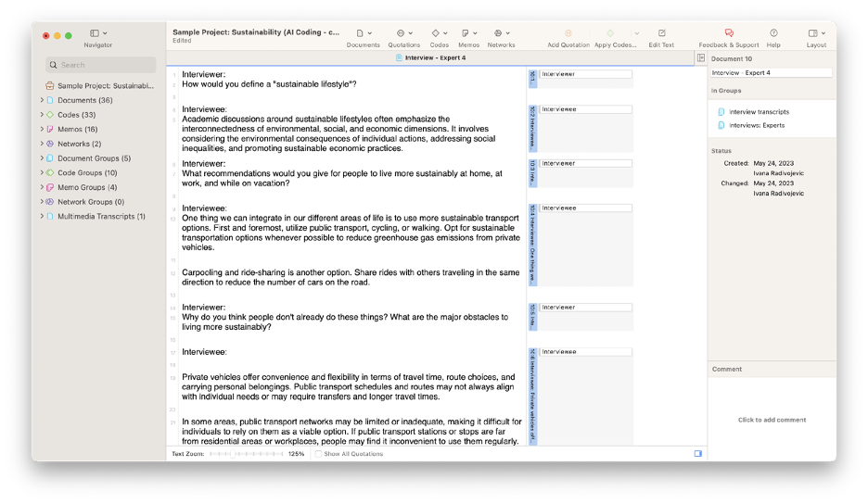Viewport: 868px width, 504px height.
Task: Enable Show All Quotations checkbox
Action: 318,454
